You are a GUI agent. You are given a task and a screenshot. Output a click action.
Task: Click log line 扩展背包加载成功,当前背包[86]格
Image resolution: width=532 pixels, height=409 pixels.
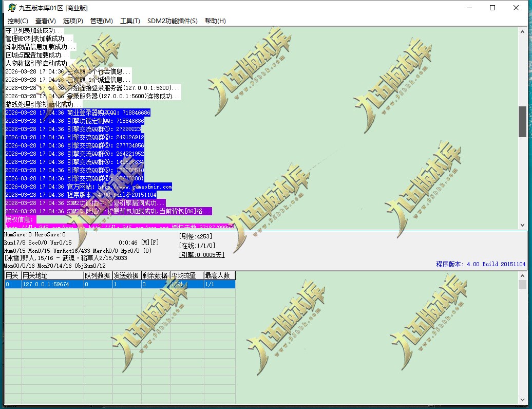pyautogui.click(x=108, y=211)
